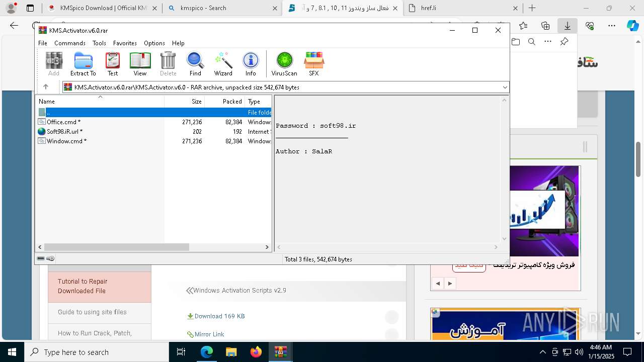Show archive Info
The image size is (644, 362).
tap(251, 64)
